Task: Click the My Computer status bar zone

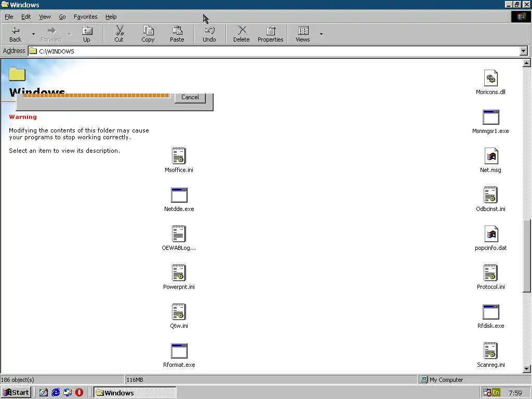Action: click(x=475, y=380)
